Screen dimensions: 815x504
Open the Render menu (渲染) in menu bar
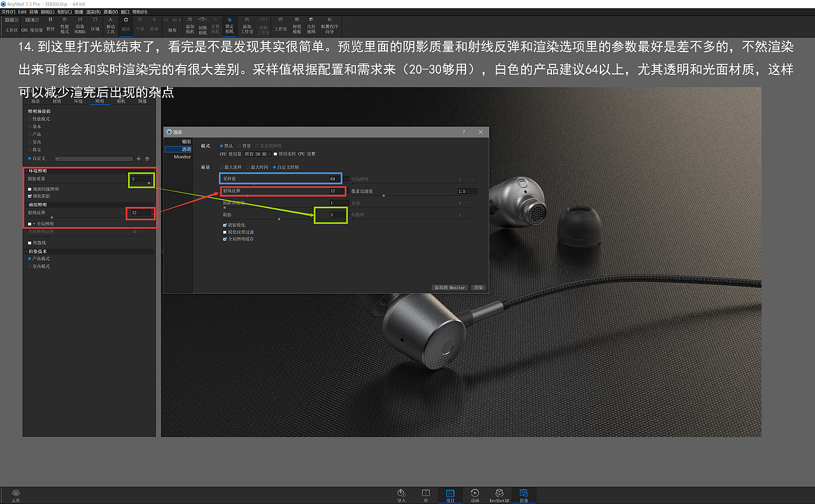tap(93, 11)
